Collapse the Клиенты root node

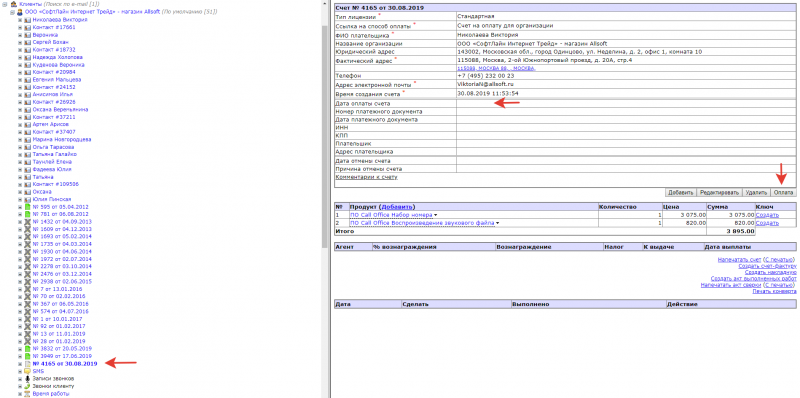6,4
